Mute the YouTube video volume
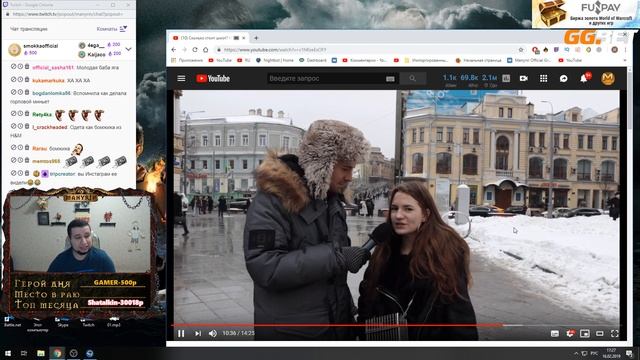The height and width of the screenshot is (360, 640). tap(213, 333)
